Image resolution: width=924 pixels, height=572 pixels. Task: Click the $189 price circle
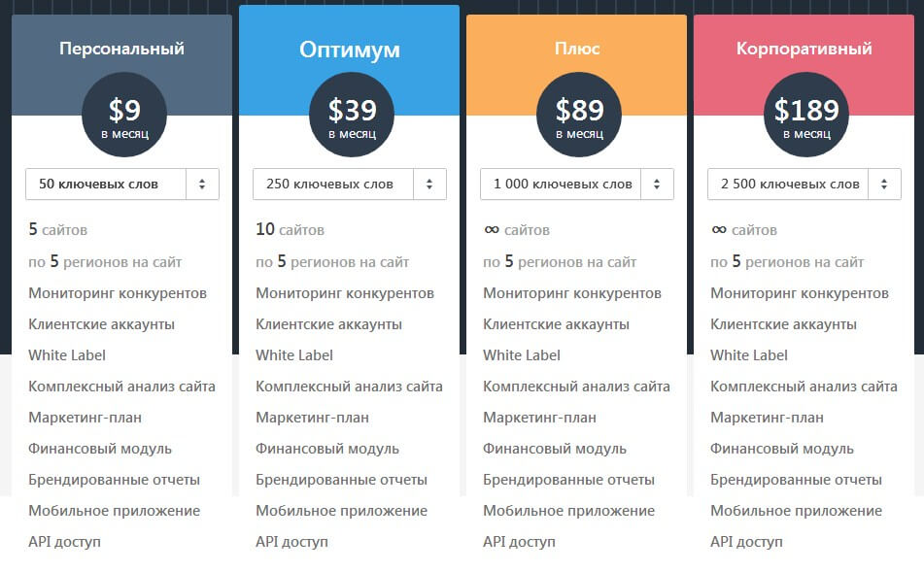[x=805, y=116]
